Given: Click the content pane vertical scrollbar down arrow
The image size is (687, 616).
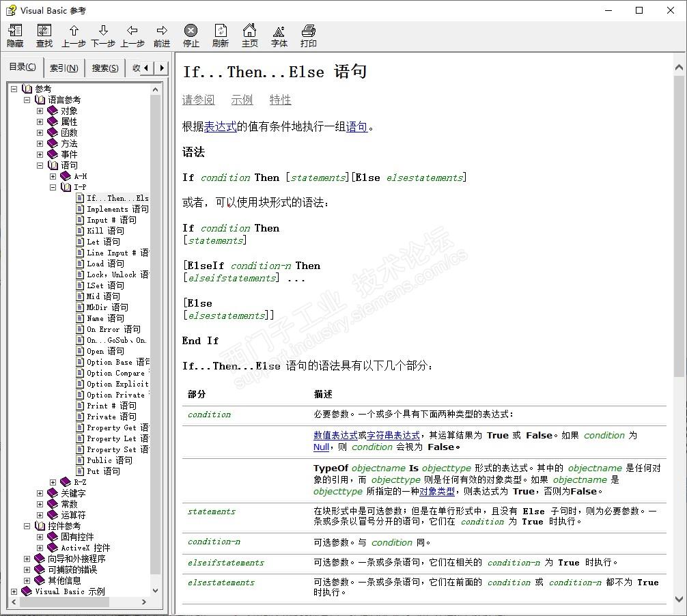Looking at the screenshot, I should (679, 599).
